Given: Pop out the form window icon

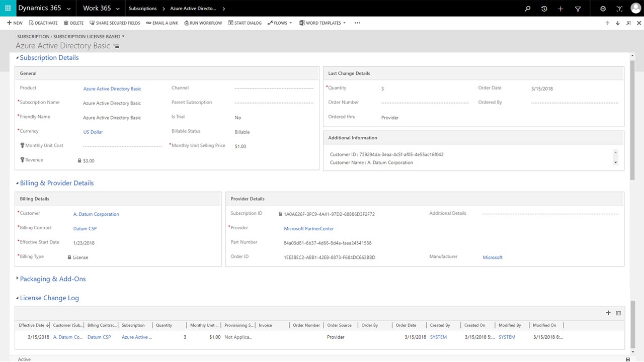Looking at the screenshot, I should 628,23.
